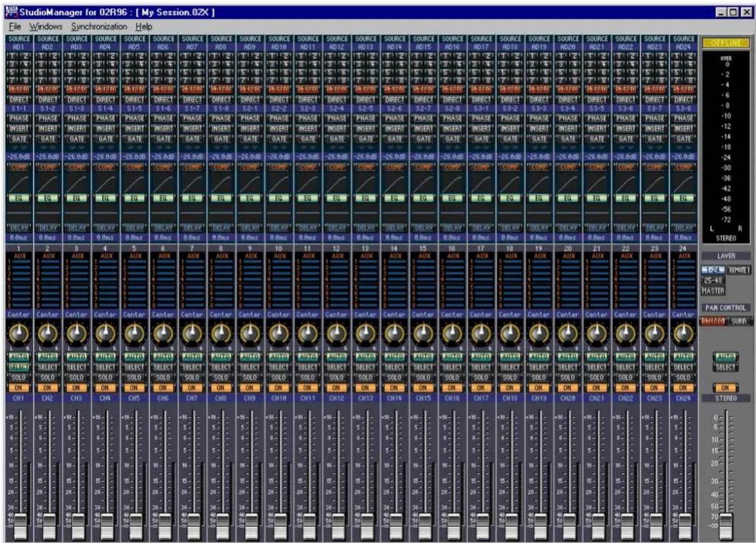Select the REMOTE 1 layer

(739, 270)
